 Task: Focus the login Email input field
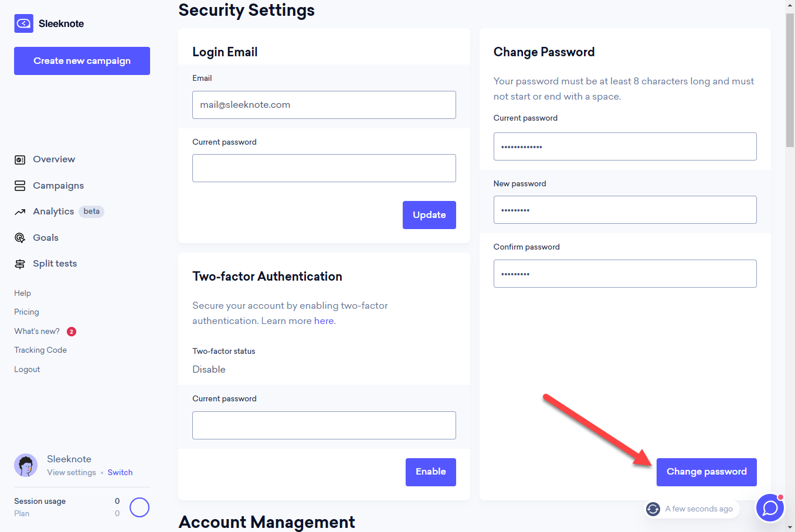324,105
